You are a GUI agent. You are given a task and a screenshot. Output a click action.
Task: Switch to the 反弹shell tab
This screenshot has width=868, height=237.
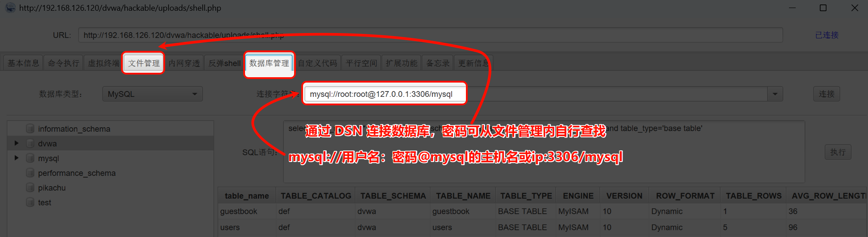(x=224, y=63)
